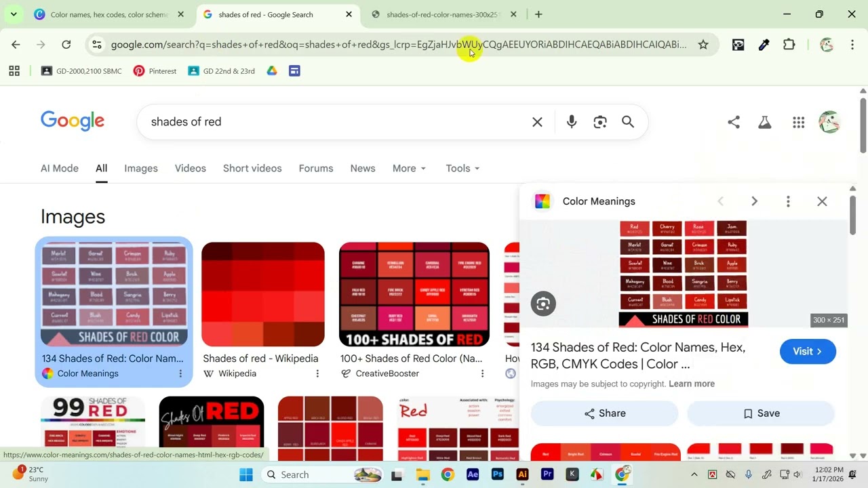Open the Google apps grid
This screenshot has height=488, width=868.
pos(799,122)
